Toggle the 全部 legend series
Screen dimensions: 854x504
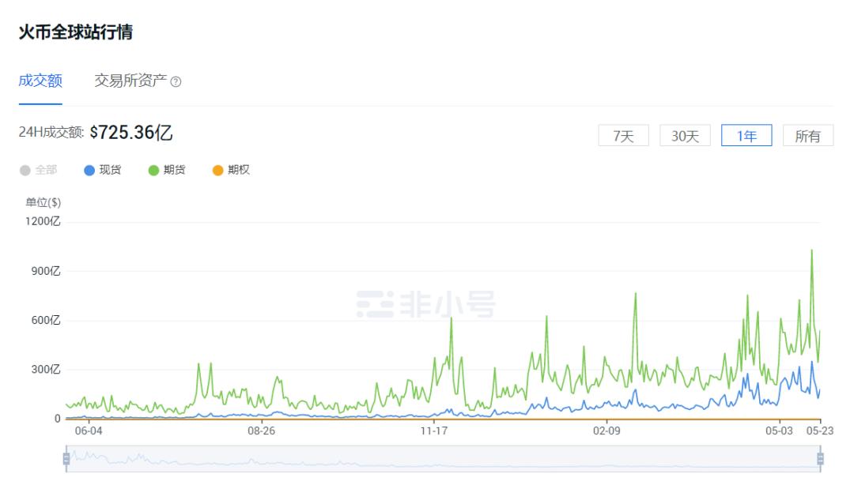(x=38, y=171)
